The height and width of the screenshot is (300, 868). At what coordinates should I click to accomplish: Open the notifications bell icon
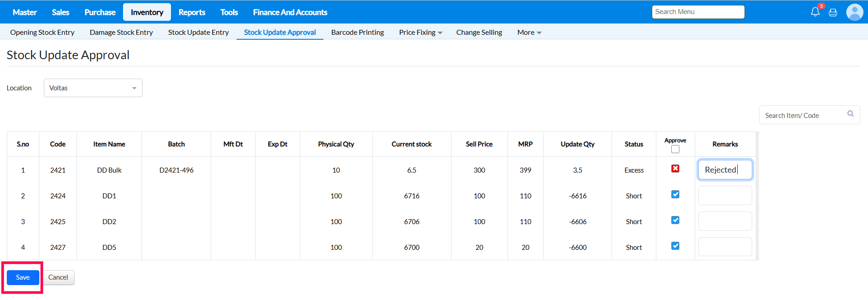click(815, 12)
